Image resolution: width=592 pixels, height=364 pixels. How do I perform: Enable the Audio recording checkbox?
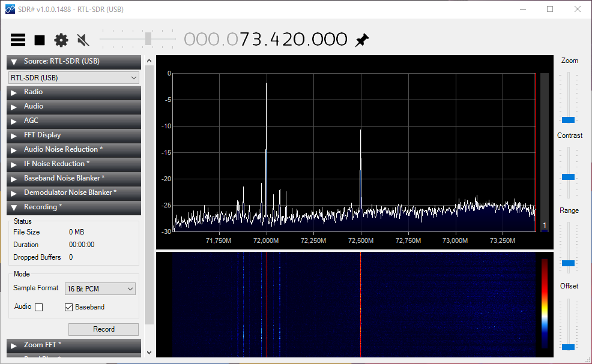coord(39,307)
